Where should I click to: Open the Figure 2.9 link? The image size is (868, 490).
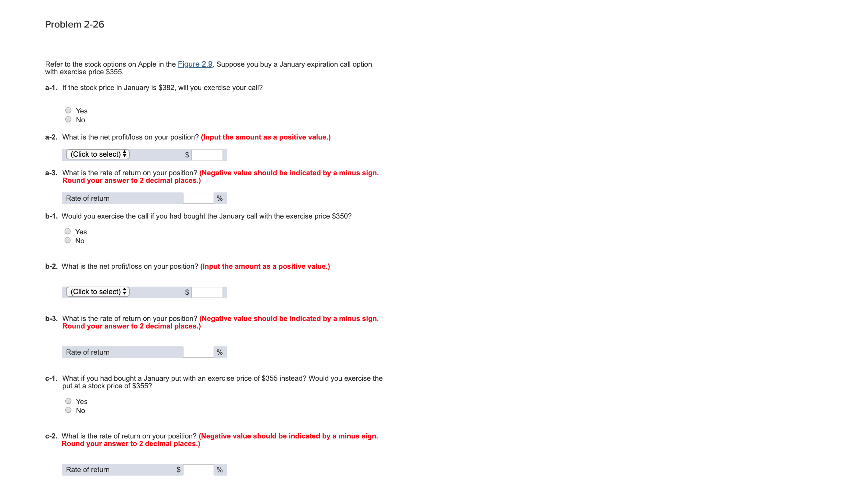[195, 64]
